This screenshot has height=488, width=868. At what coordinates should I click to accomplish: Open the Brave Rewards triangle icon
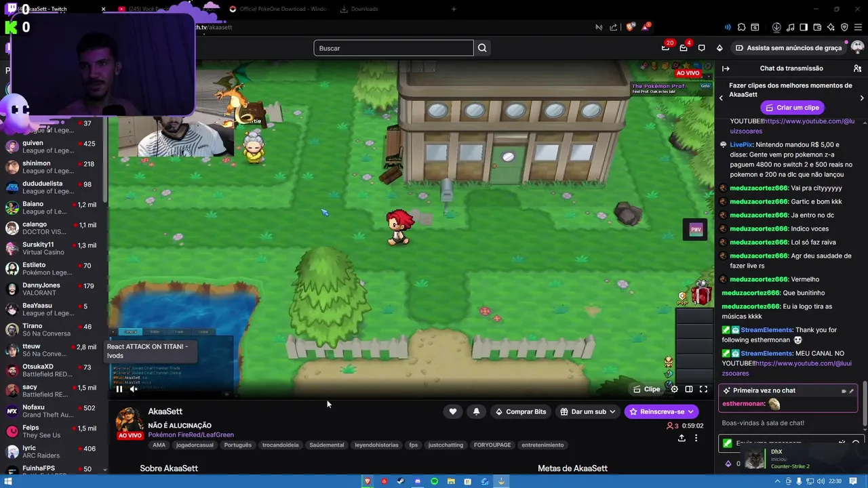coord(646,27)
